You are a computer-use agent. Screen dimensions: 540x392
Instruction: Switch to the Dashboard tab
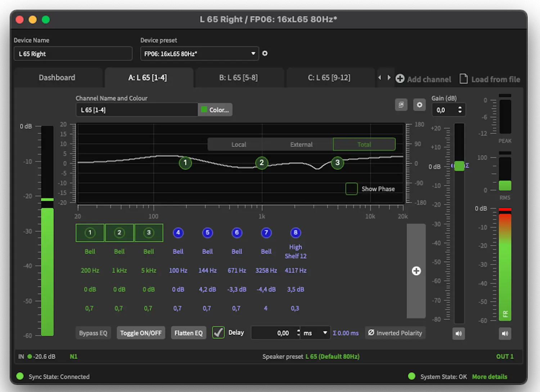(57, 78)
